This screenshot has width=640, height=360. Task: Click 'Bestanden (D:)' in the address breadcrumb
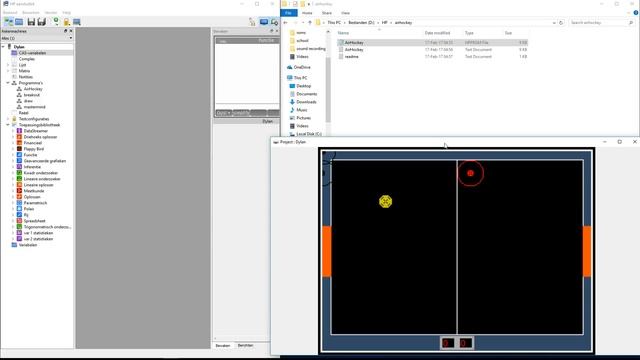(x=361, y=23)
